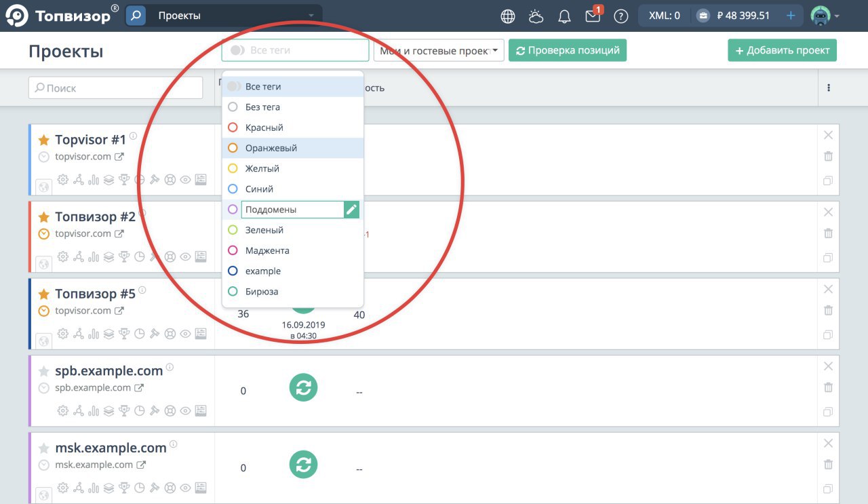
Task: Open the bar chart positions icon for Топвизор #2
Action: (x=94, y=257)
